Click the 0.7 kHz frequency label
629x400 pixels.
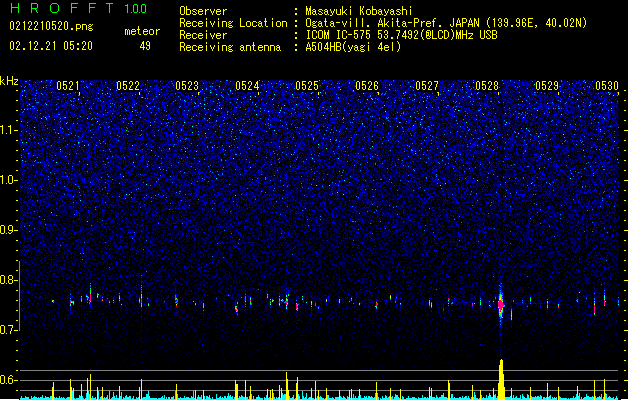[x=9, y=330]
